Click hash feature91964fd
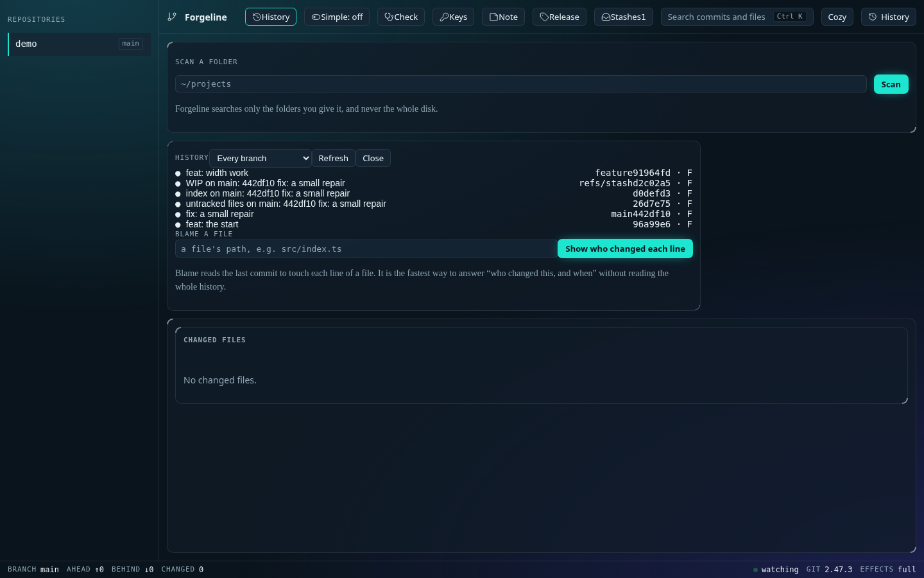 pyautogui.click(x=633, y=173)
